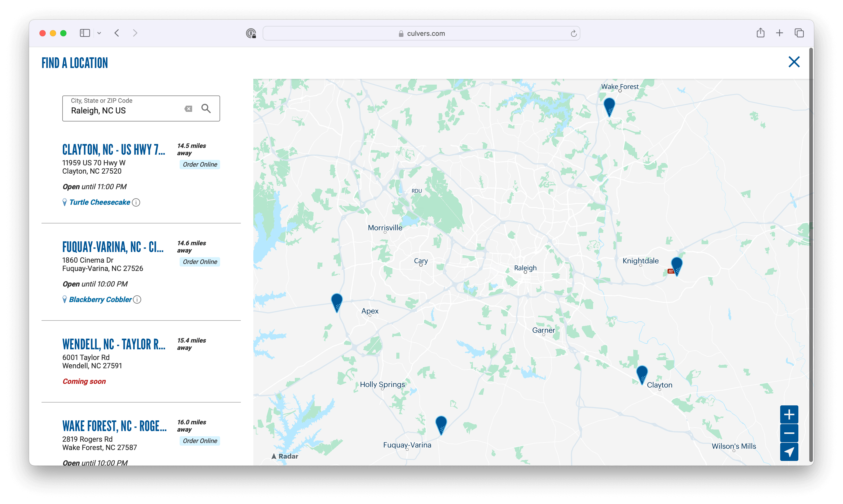Screen dimensions: 843x504
Task: Click the Open until 11:00 PM text
Action: click(x=94, y=187)
